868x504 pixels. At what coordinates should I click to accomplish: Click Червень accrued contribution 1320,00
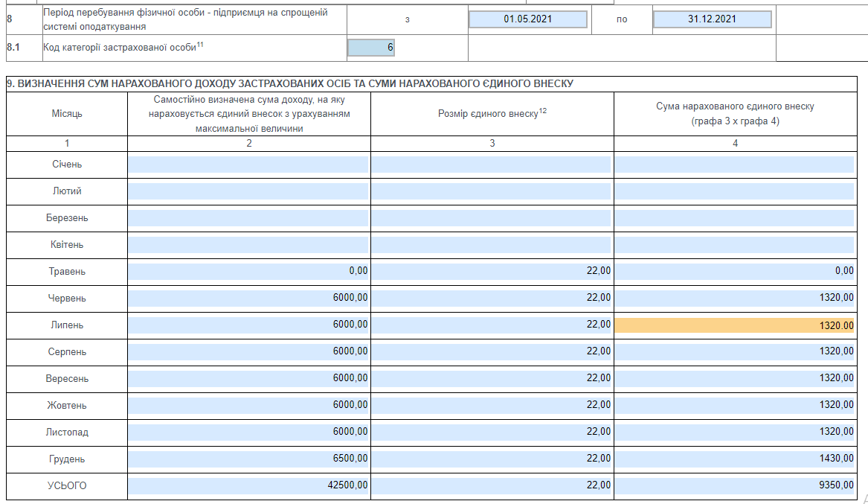tap(735, 299)
